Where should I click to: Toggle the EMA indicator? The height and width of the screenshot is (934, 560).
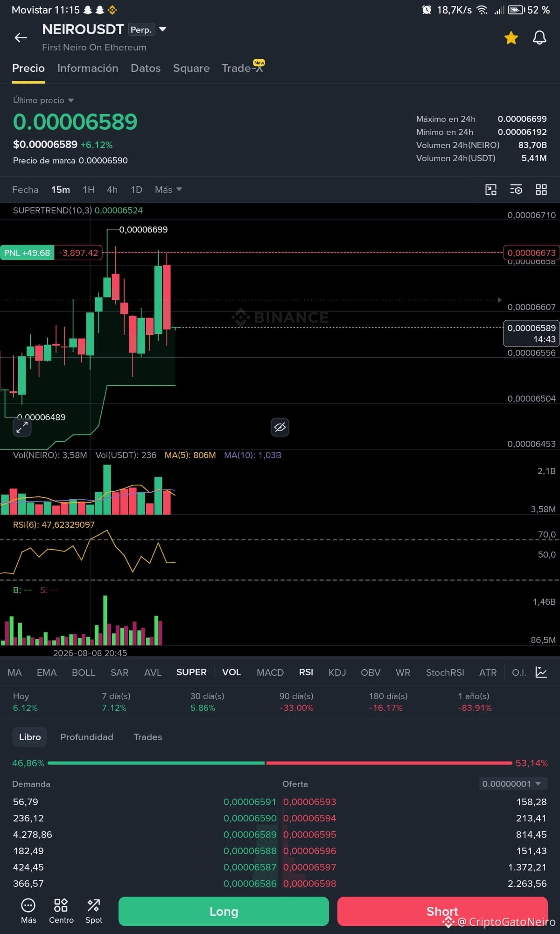tap(47, 672)
